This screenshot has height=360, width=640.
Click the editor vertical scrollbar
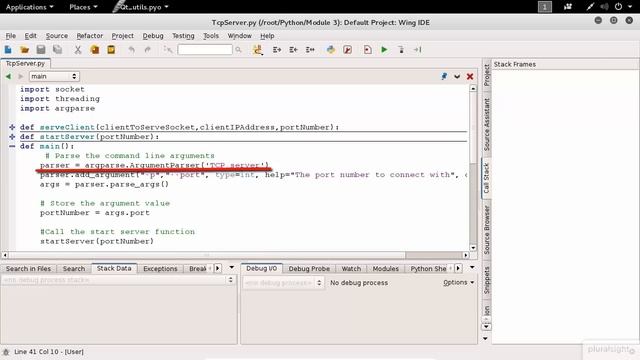[473, 168]
